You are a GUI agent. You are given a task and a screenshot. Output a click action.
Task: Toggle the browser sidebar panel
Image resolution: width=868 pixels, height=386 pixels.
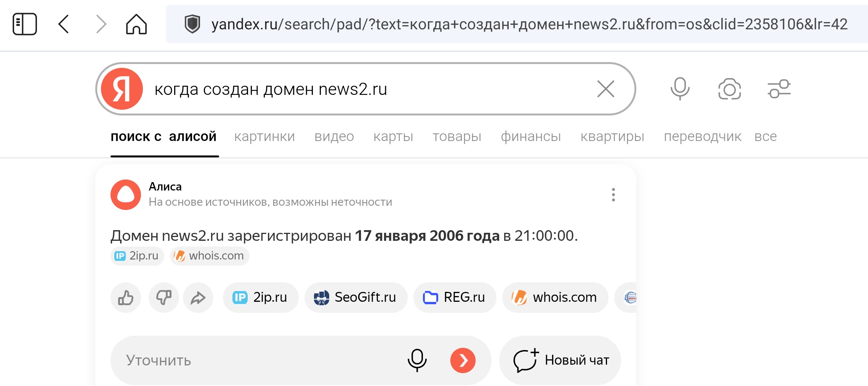(x=25, y=24)
